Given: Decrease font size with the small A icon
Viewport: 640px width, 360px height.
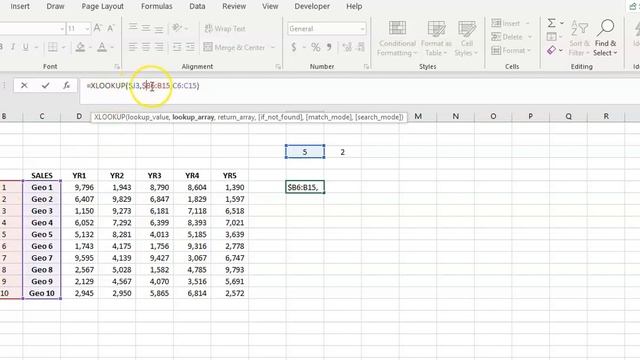Looking at the screenshot, I should 111,29.
